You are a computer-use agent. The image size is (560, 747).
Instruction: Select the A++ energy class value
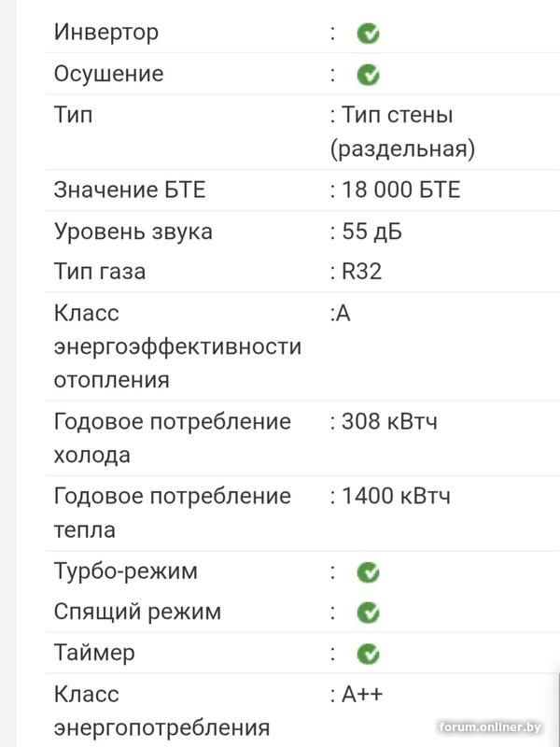click(x=361, y=695)
